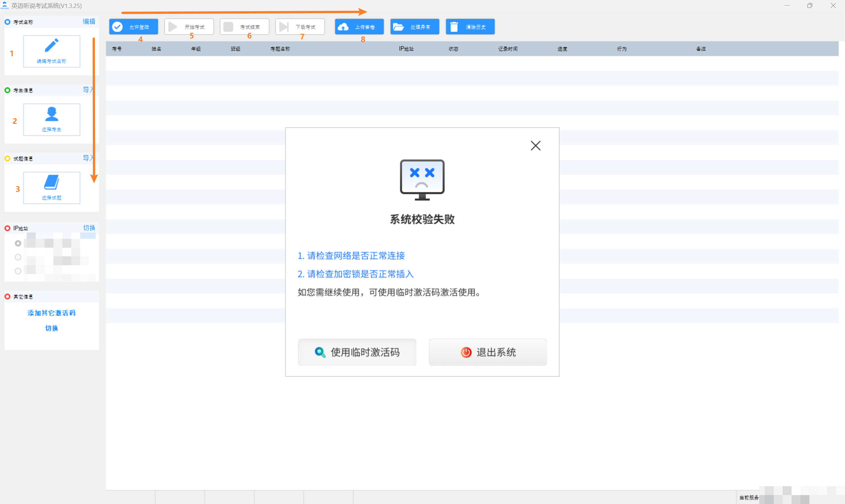The height and width of the screenshot is (504, 845).
Task: Open the 选择考生 person tile
Action: (51, 119)
